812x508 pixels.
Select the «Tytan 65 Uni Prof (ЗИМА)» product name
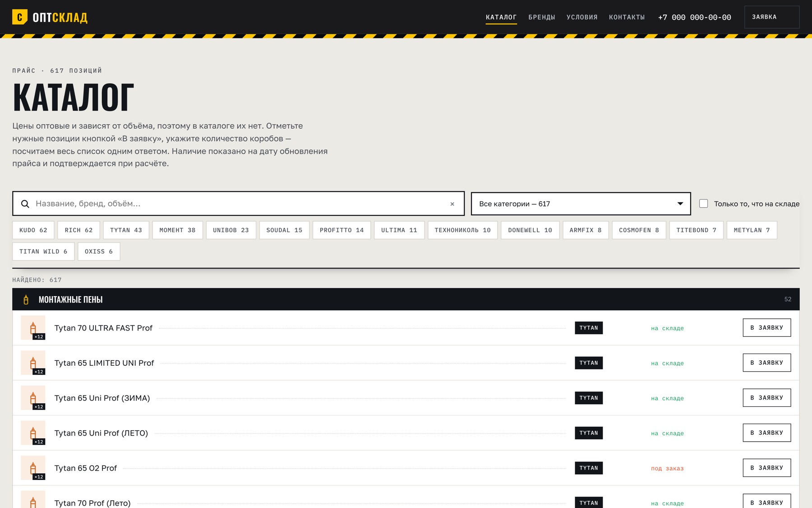point(102,398)
